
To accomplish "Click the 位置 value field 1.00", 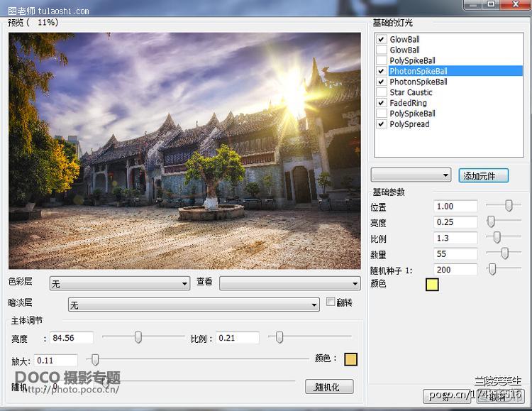I will 455,206.
